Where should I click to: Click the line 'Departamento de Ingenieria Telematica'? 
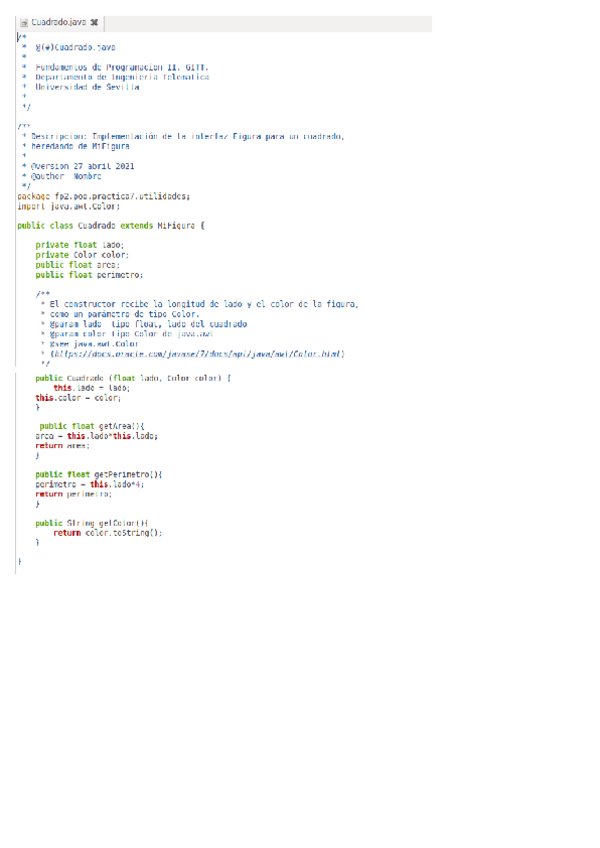122,77
